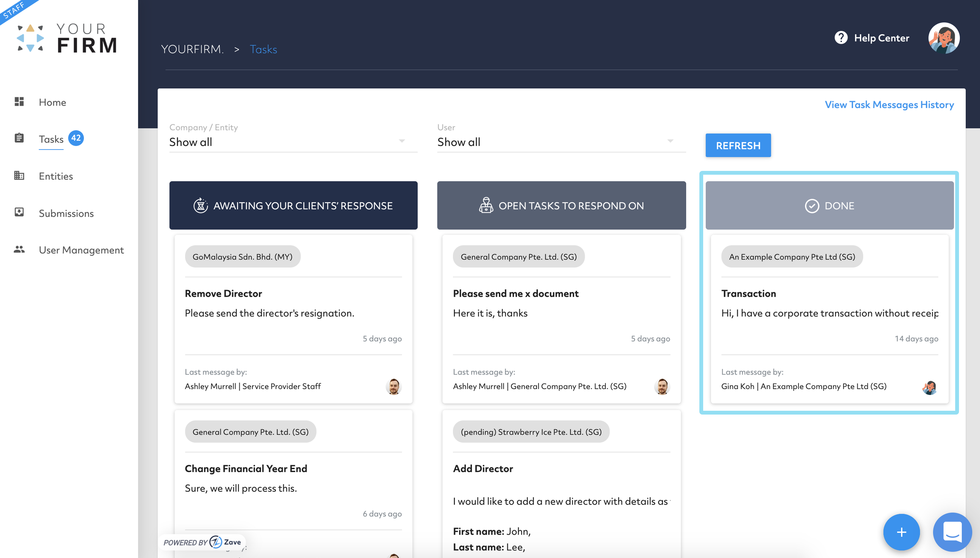Click the person icon in Open Tasks header
This screenshot has width=980, height=558.
pyautogui.click(x=486, y=205)
